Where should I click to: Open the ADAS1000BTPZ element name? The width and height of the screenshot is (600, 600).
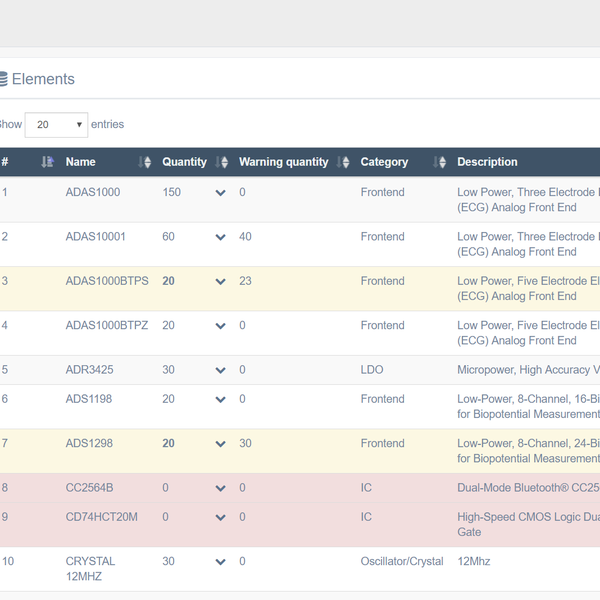point(107,326)
